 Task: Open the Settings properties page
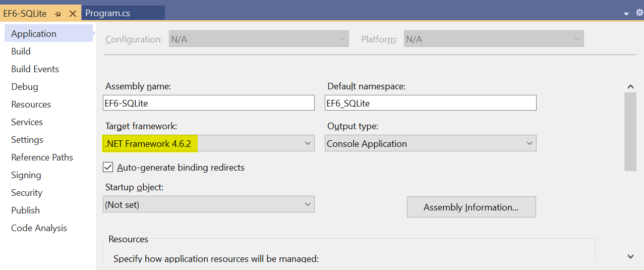pyautogui.click(x=27, y=140)
